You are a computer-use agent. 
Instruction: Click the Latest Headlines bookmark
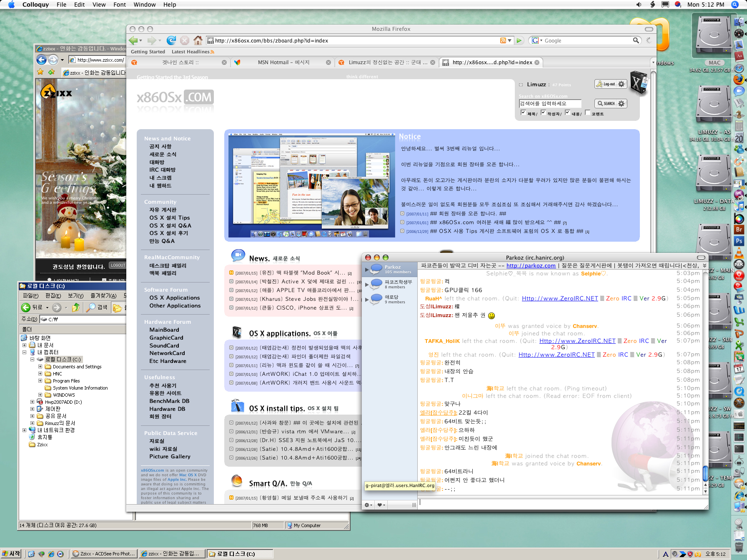(x=193, y=52)
